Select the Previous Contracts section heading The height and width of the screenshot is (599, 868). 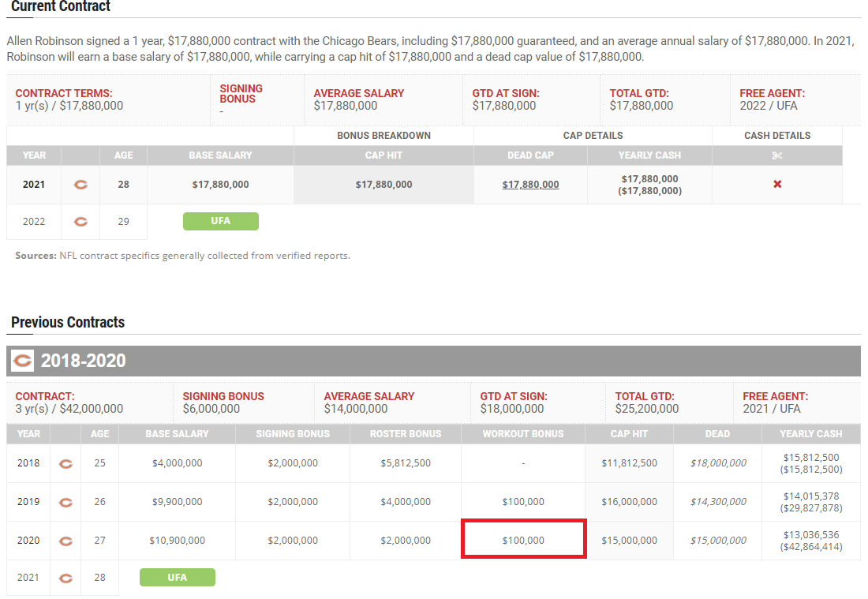[68, 322]
